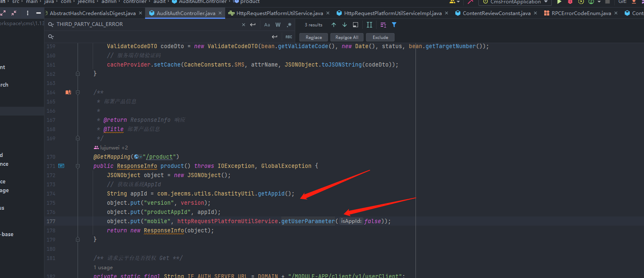Collapse the product() method fold marker
The image size is (644, 278).
tap(78, 166)
